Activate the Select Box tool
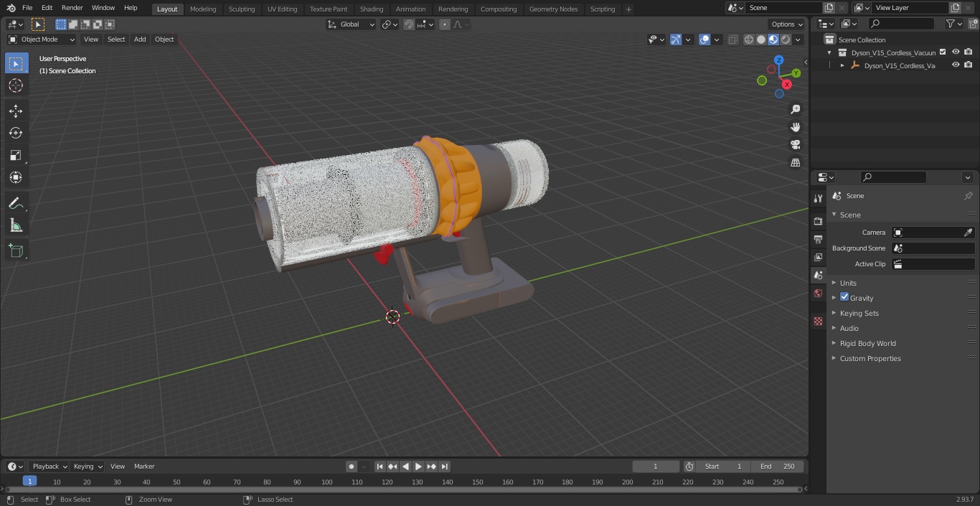Screen dimensions: 980x506 point(16,63)
